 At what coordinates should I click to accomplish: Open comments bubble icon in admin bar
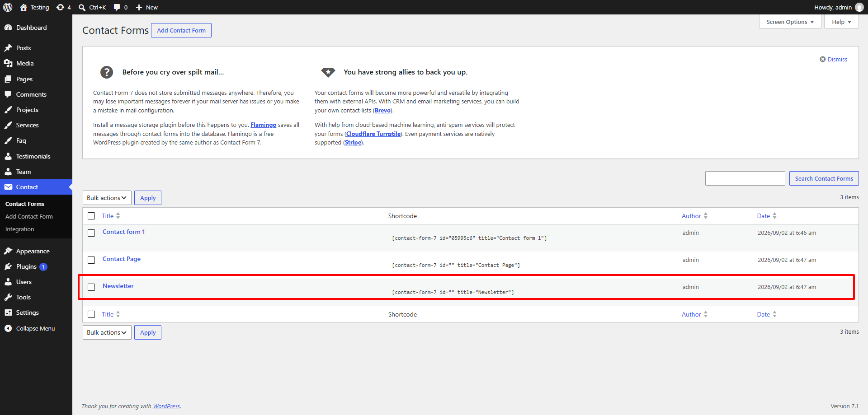point(117,7)
